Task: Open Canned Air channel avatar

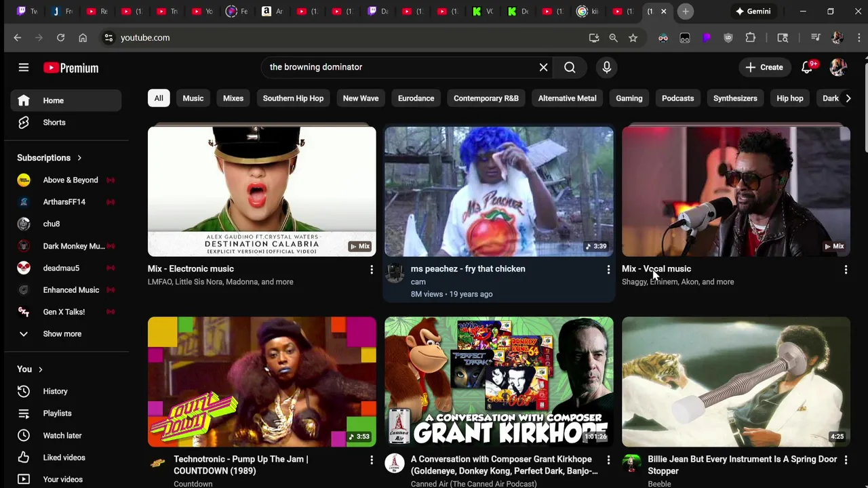Action: coord(395,464)
